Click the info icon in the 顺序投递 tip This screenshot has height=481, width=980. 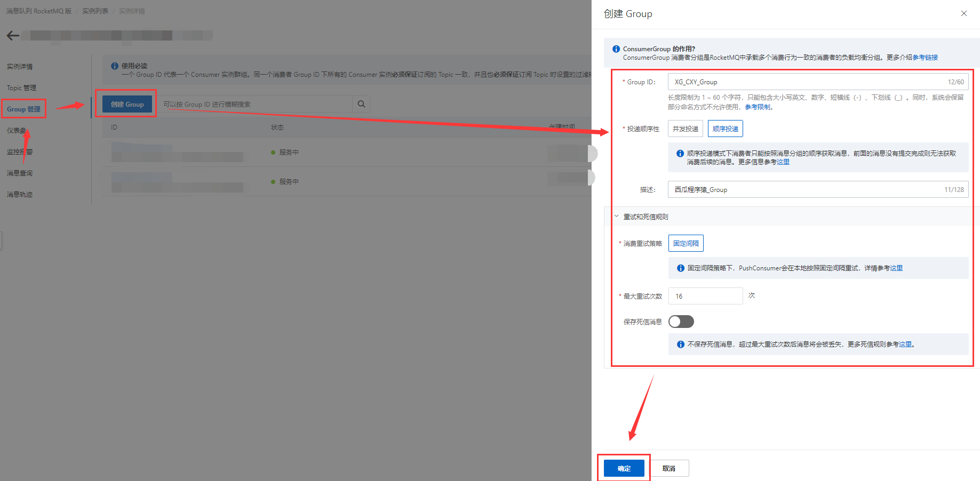680,153
